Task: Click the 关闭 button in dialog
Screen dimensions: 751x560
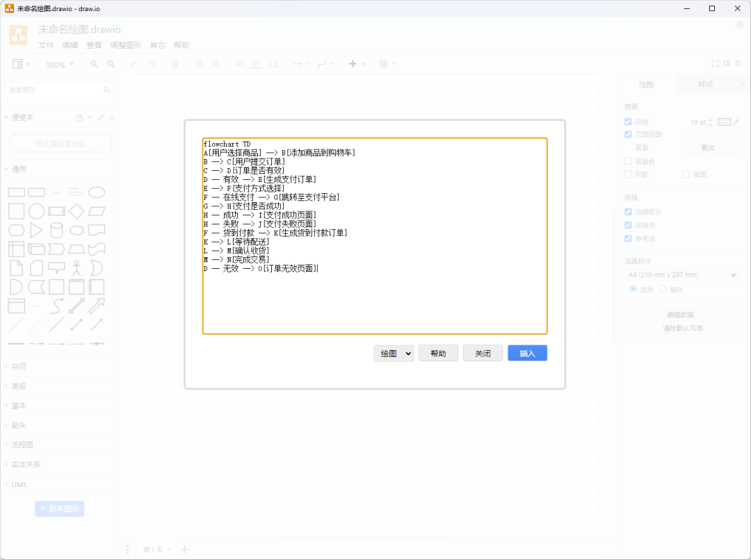Action: [x=483, y=353]
